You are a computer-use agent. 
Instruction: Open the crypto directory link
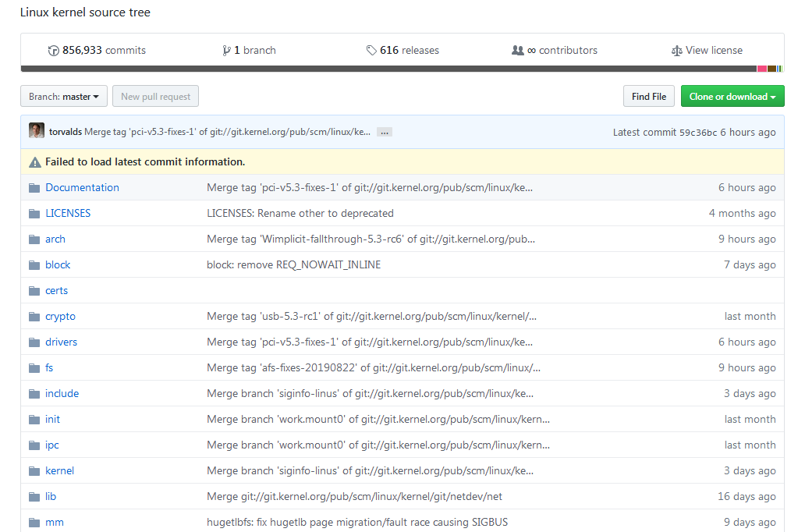[x=60, y=317]
